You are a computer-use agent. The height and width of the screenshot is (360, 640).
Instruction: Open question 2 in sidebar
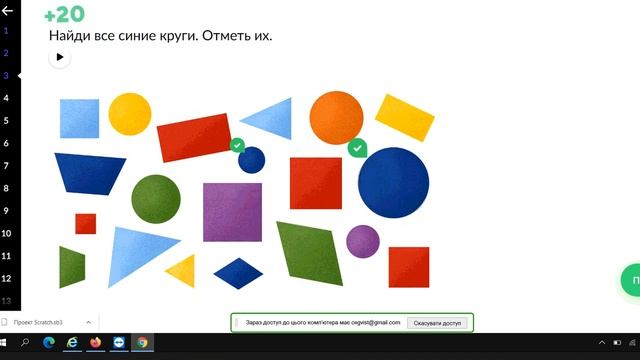coord(6,53)
